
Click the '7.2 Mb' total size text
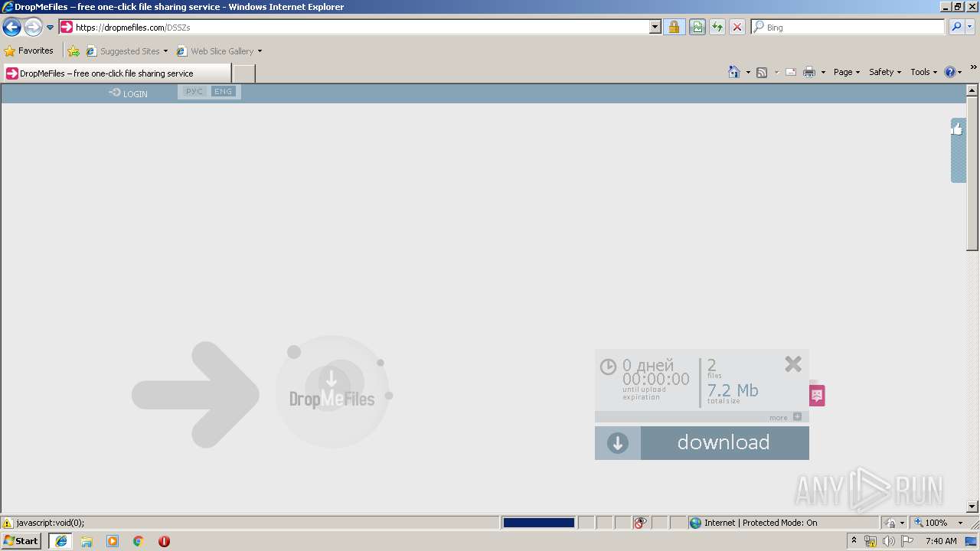tap(732, 390)
